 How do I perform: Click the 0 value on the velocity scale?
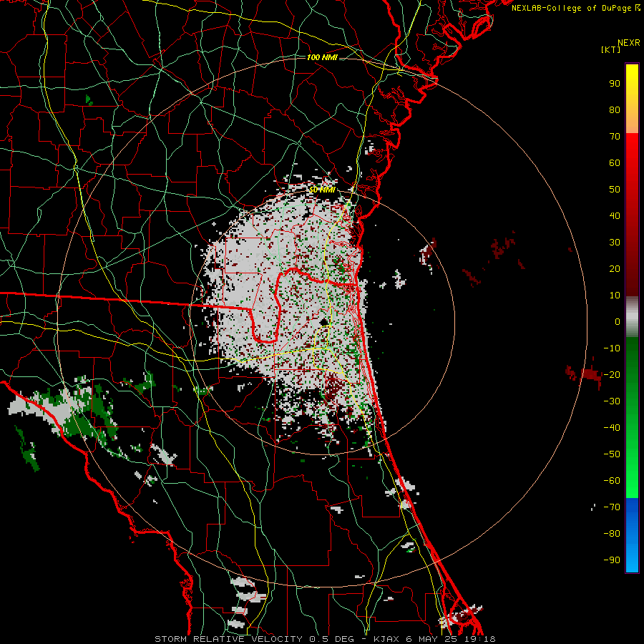click(618, 322)
